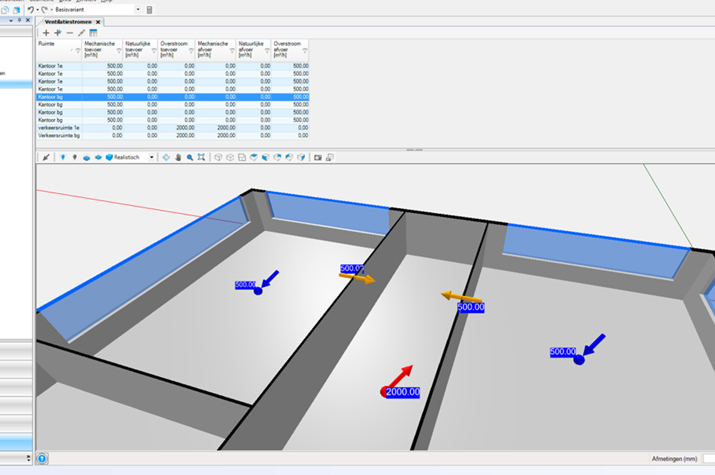Viewport: 715px width, 475px height.
Task: Click the add row plus icon
Action: tap(45, 33)
